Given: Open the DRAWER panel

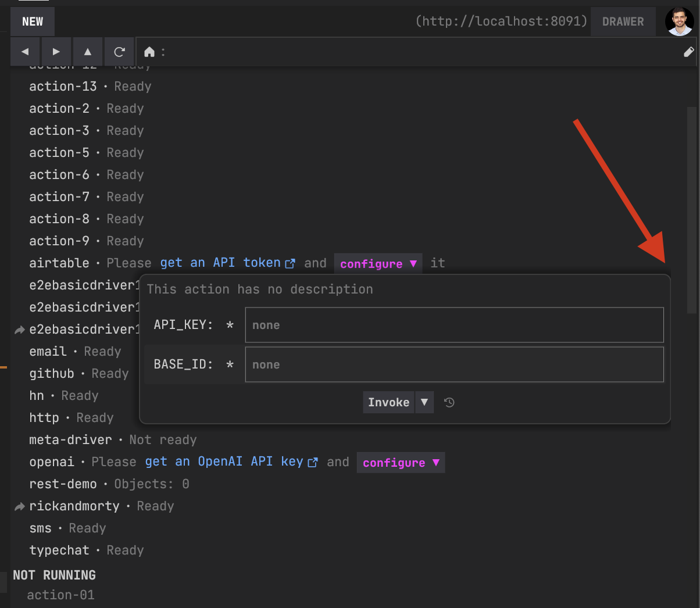Looking at the screenshot, I should click(623, 22).
